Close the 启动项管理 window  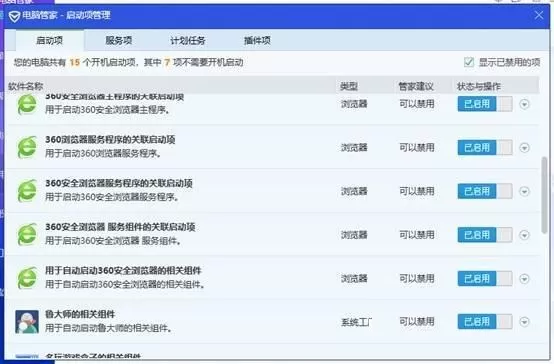point(539,15)
